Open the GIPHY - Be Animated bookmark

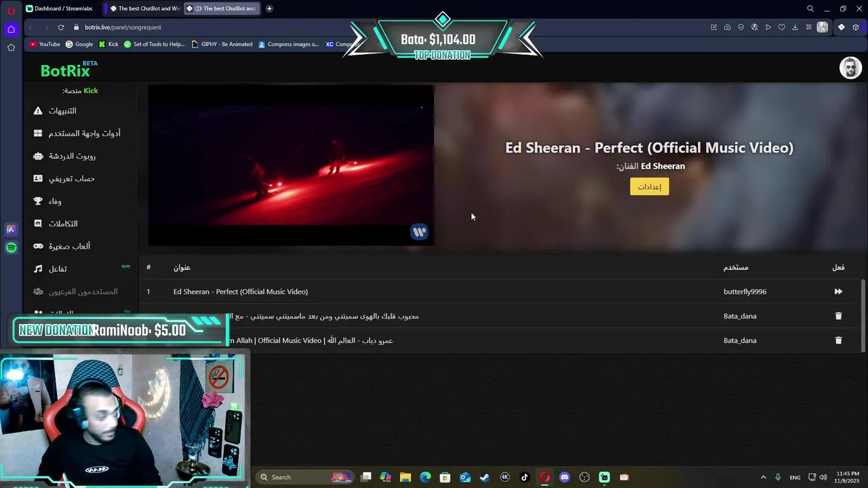pyautogui.click(x=222, y=44)
